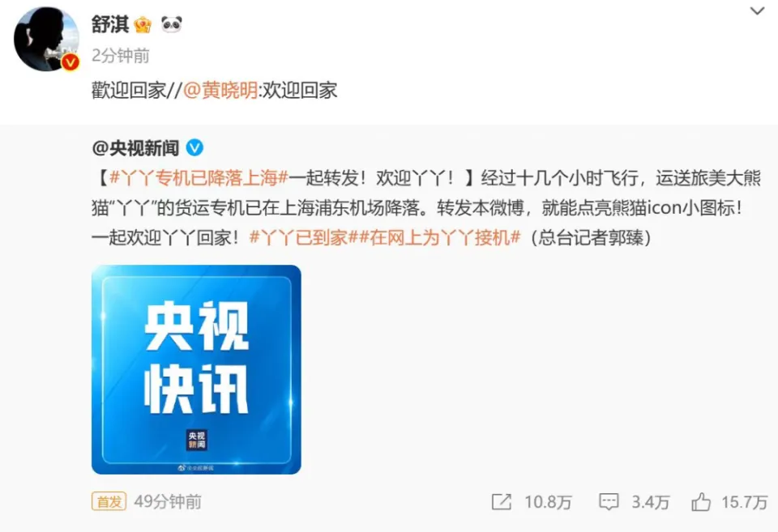Screen dimensions: 778x532
Task: Open hashtag #在网上为丫丫接机#
Action: 439,237
